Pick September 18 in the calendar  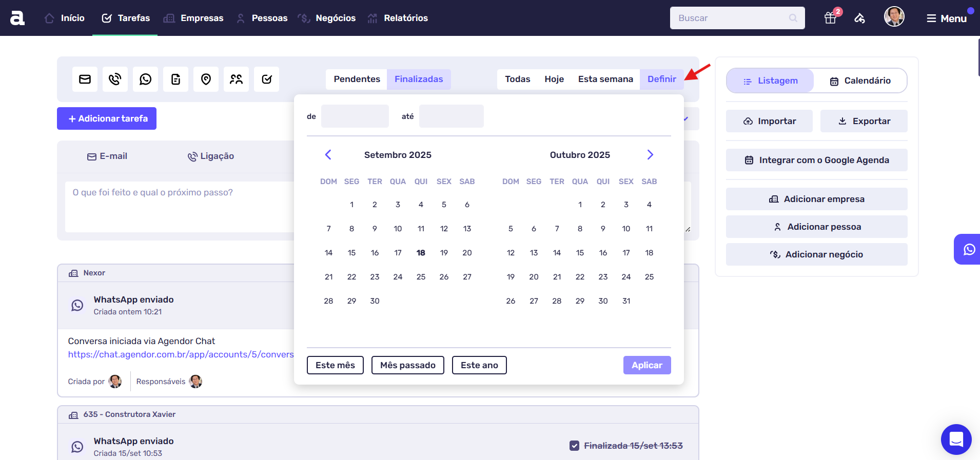[421, 253]
